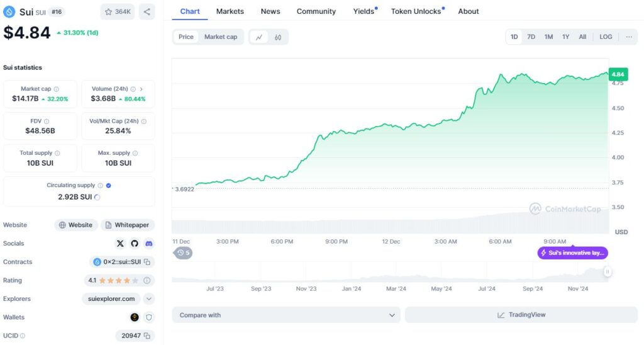Copy the UCID 20947 value
Viewport: 644px width, 345px height.
[x=147, y=336]
